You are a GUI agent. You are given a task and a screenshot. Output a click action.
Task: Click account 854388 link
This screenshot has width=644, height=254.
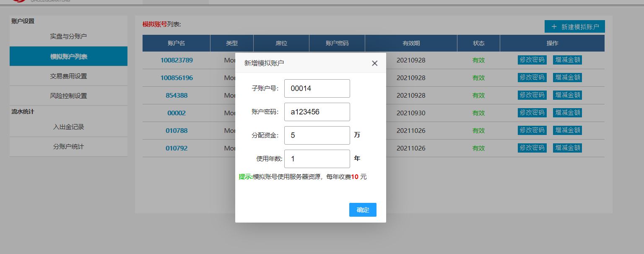[x=177, y=95]
